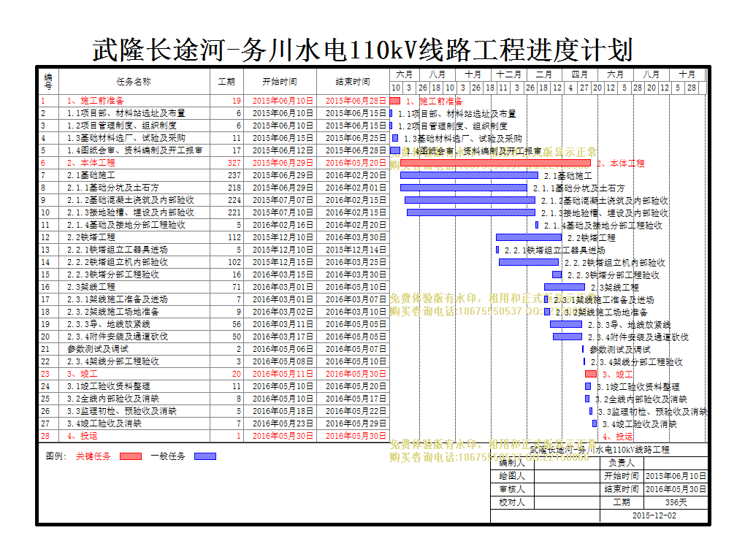This screenshot has width=745, height=560.
Task: Select the Gantt bar for 2.3架线工程
Action: click(x=565, y=287)
